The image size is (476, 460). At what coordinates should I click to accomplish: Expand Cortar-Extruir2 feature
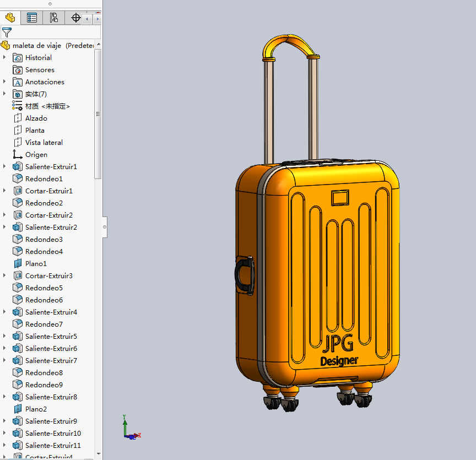click(4, 215)
